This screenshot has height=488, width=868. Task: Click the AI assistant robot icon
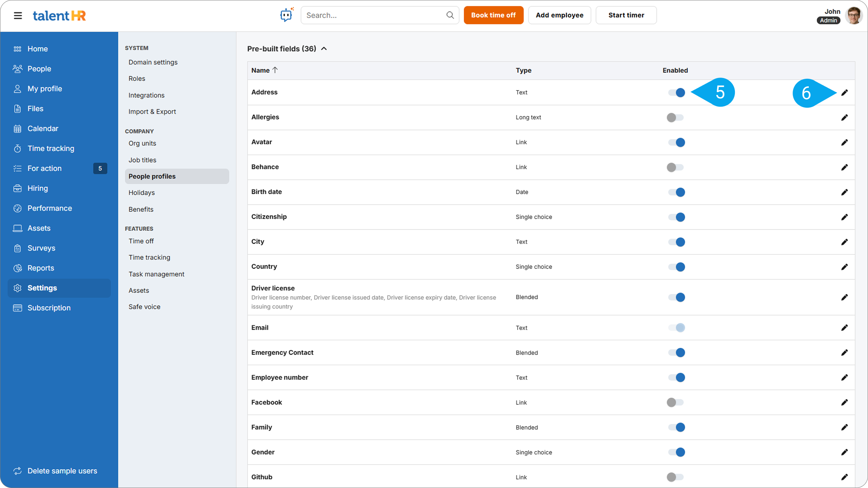[x=286, y=15]
